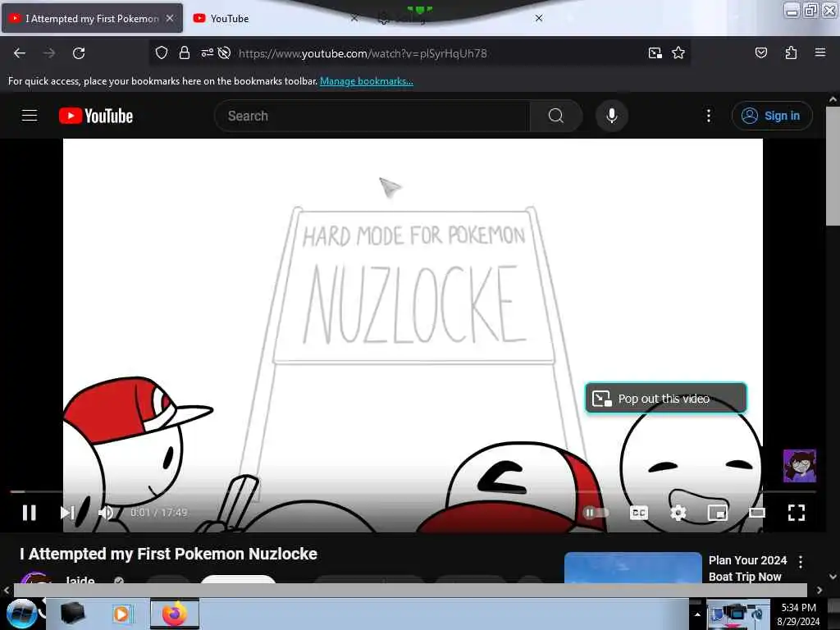Click the autoplay blocked icon in address bar
Screen dimensions: 840x630
(225, 53)
